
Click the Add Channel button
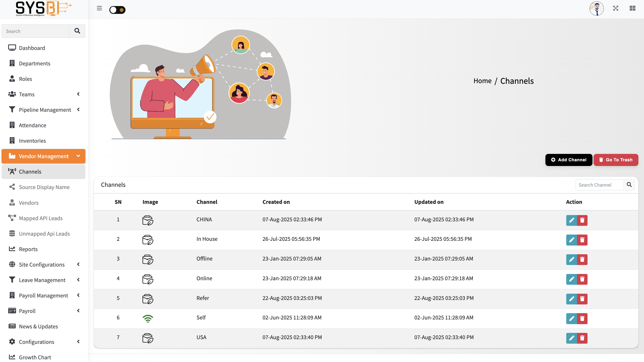(568, 160)
